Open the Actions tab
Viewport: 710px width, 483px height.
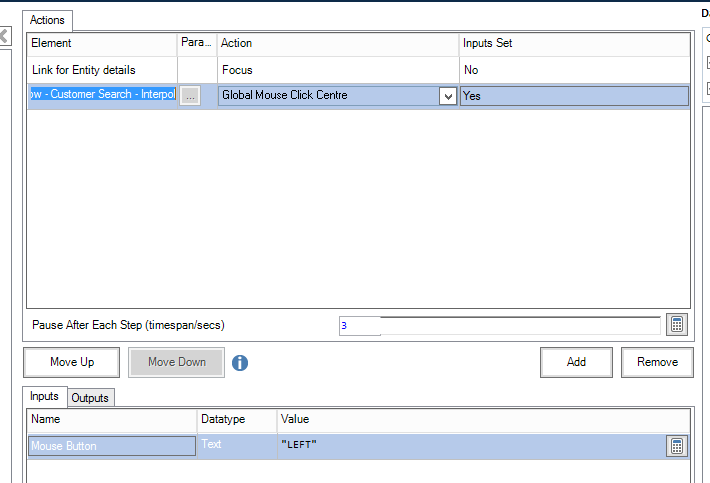pos(47,20)
